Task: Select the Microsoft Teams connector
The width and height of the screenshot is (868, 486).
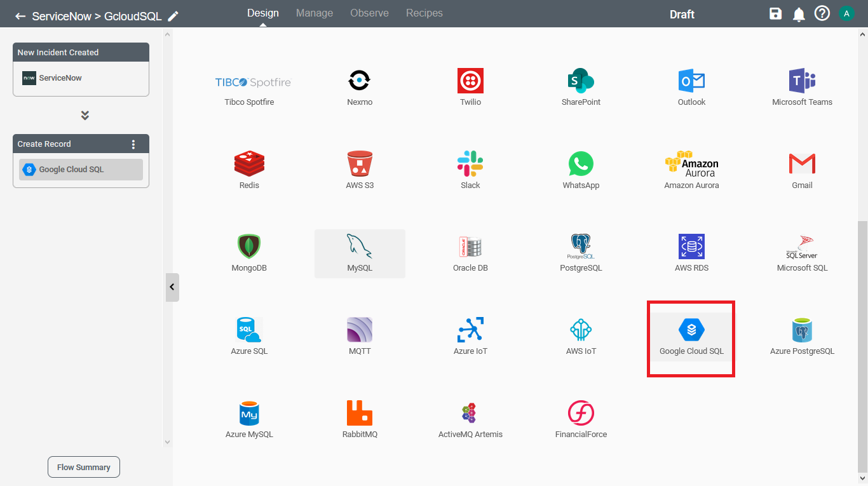Action: click(802, 88)
